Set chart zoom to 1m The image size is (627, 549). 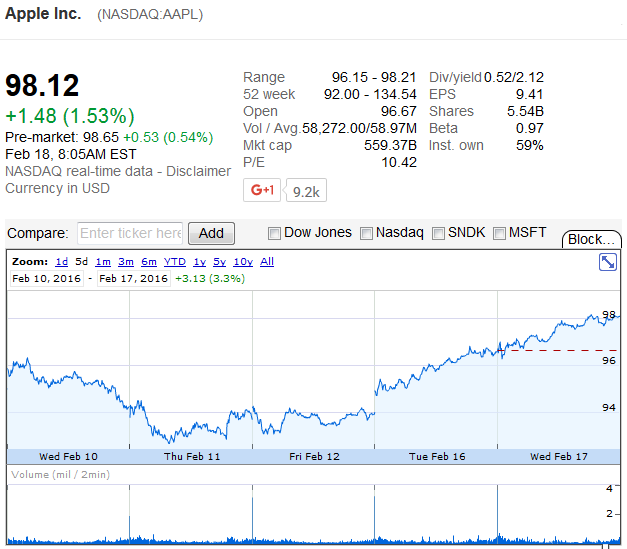(x=103, y=262)
